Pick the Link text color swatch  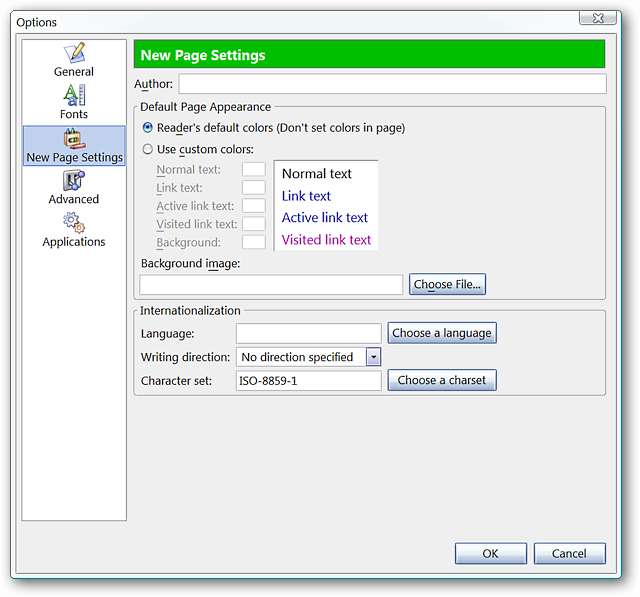[254, 188]
